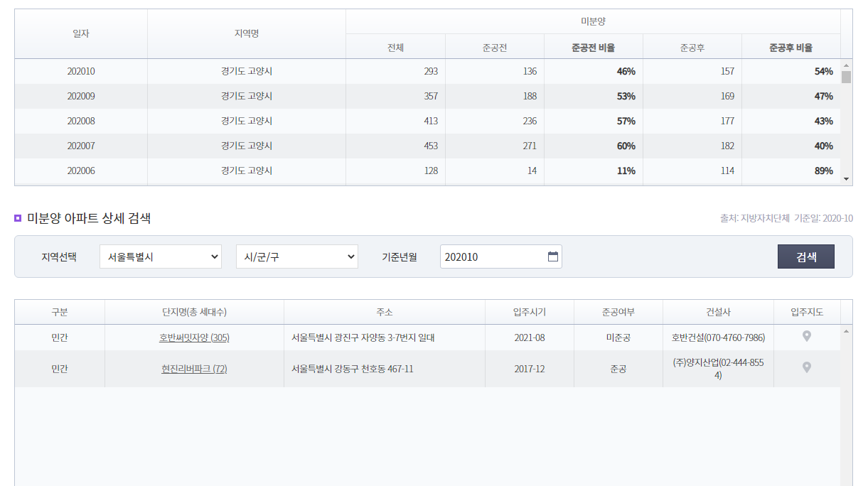Click 건설사 column header
868x486 pixels.
click(x=718, y=312)
